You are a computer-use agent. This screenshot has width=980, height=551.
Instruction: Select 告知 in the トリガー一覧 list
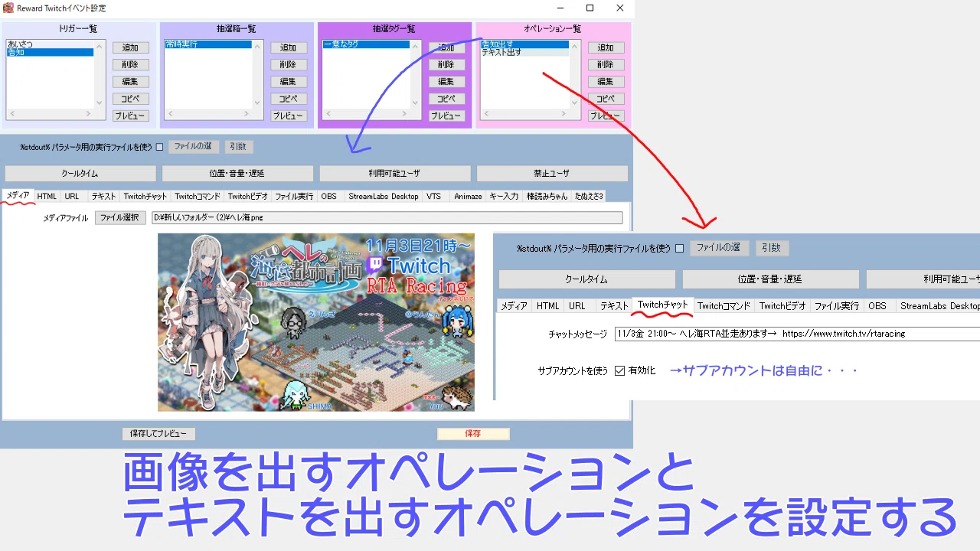(50, 52)
